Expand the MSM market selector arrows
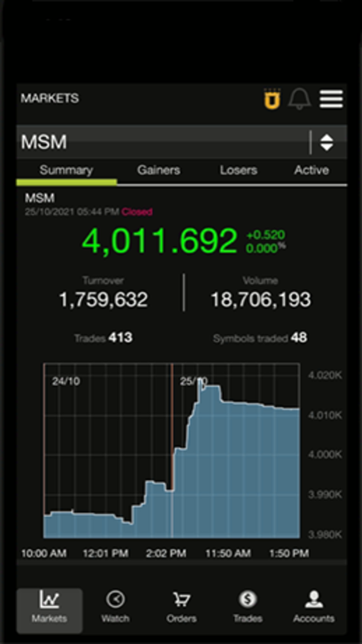The height and width of the screenshot is (644, 362). tap(326, 142)
